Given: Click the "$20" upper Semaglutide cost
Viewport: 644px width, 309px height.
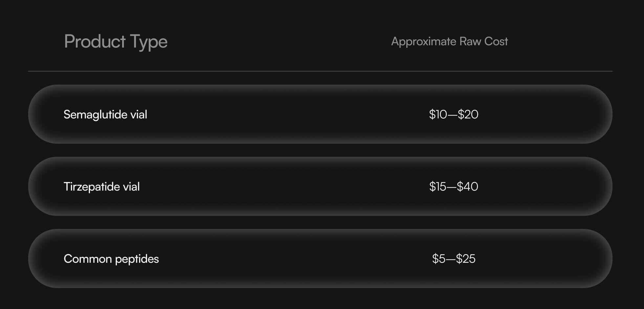Looking at the screenshot, I should point(468,114).
